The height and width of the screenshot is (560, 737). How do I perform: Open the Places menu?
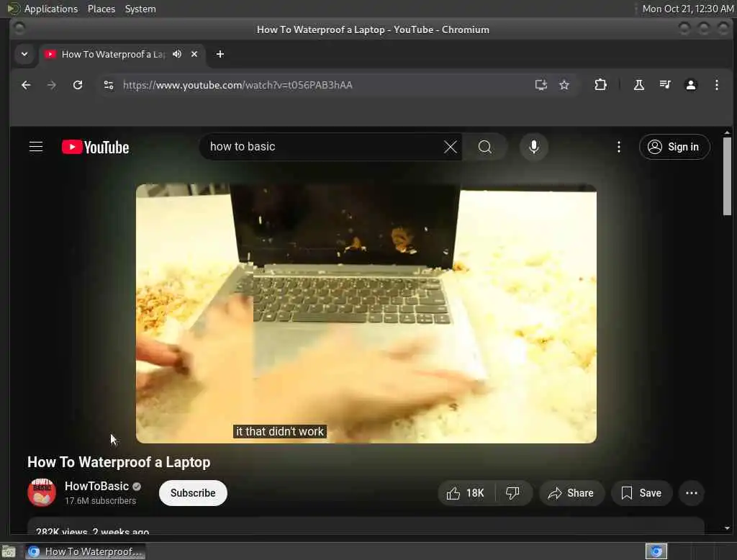point(101,9)
